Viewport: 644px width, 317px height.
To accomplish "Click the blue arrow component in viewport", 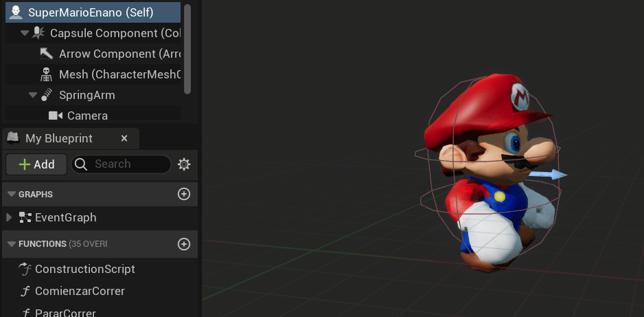I will pos(547,175).
